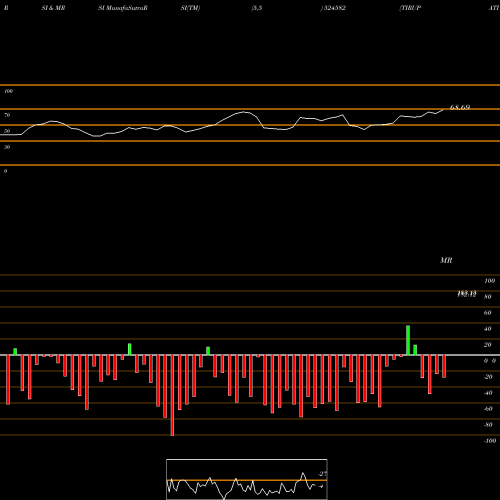This screenshot has width=500, height=500.
Task: Click the 'MR' panel title
Action: (x=446, y=260)
